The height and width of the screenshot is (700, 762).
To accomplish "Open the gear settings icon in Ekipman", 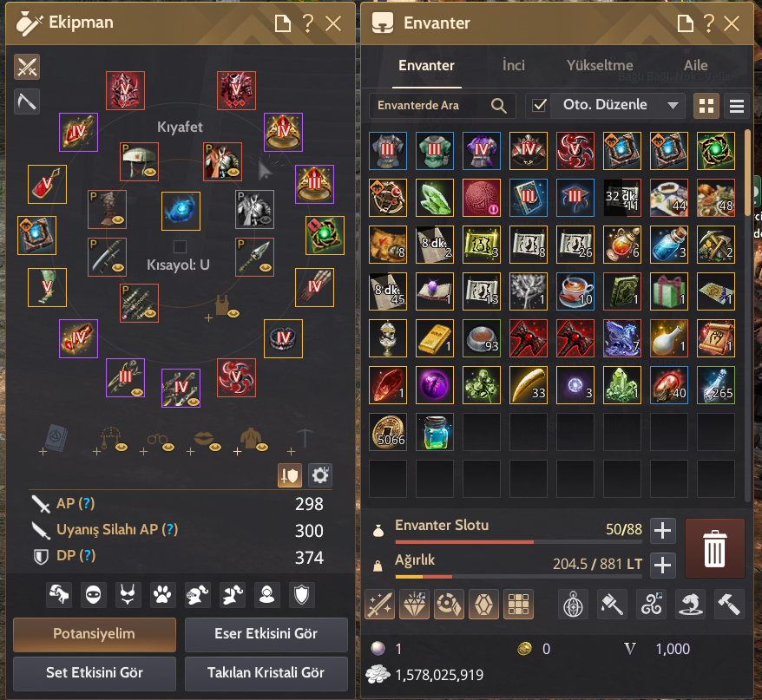I will pyautogui.click(x=319, y=475).
